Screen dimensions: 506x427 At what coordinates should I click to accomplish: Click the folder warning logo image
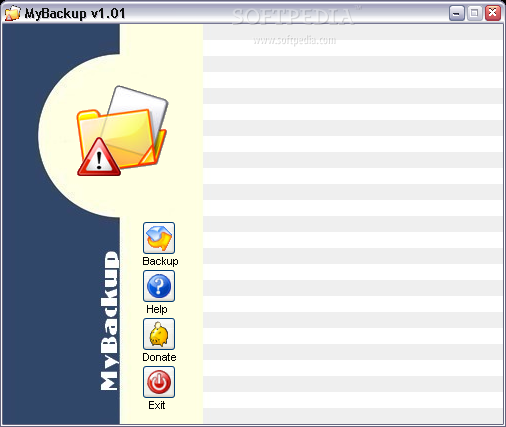(x=122, y=131)
